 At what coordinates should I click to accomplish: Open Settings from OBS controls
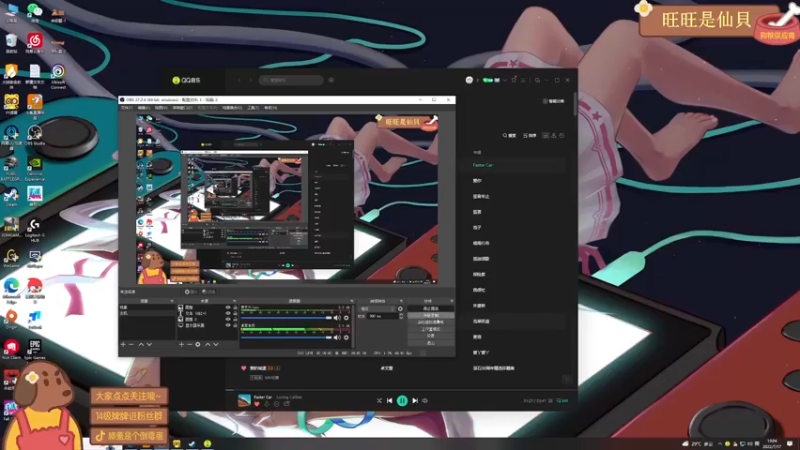[x=431, y=336]
